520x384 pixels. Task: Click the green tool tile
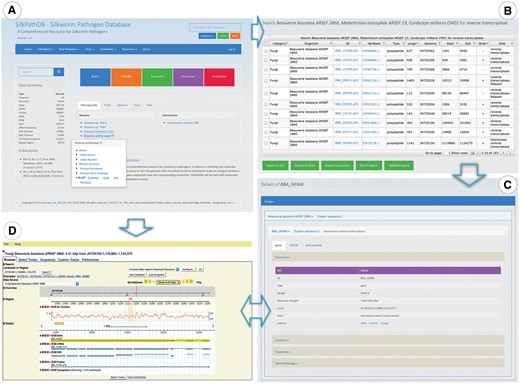[x=157, y=77]
